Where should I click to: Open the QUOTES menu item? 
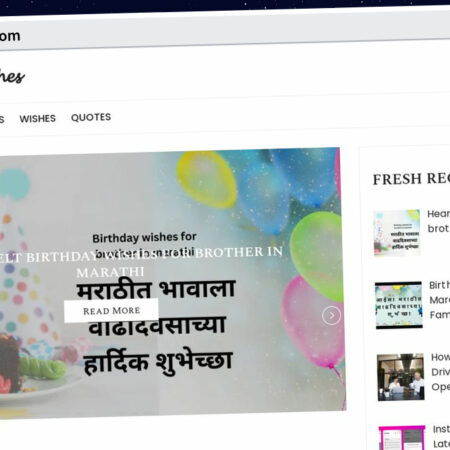pyautogui.click(x=91, y=117)
